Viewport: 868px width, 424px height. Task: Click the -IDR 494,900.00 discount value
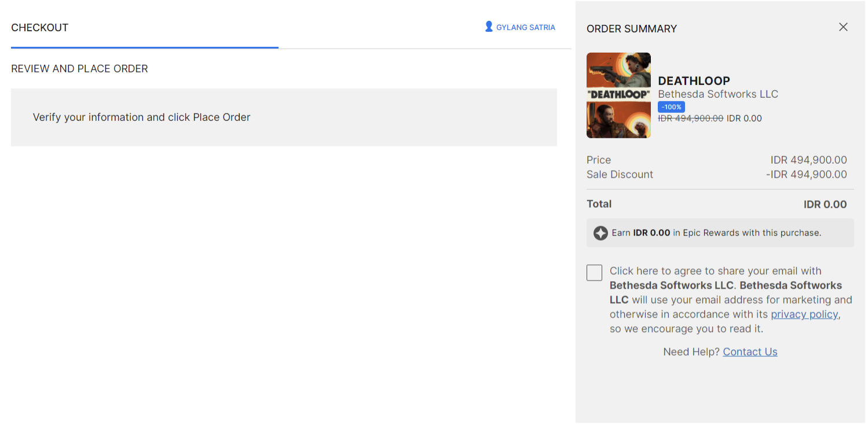(806, 175)
